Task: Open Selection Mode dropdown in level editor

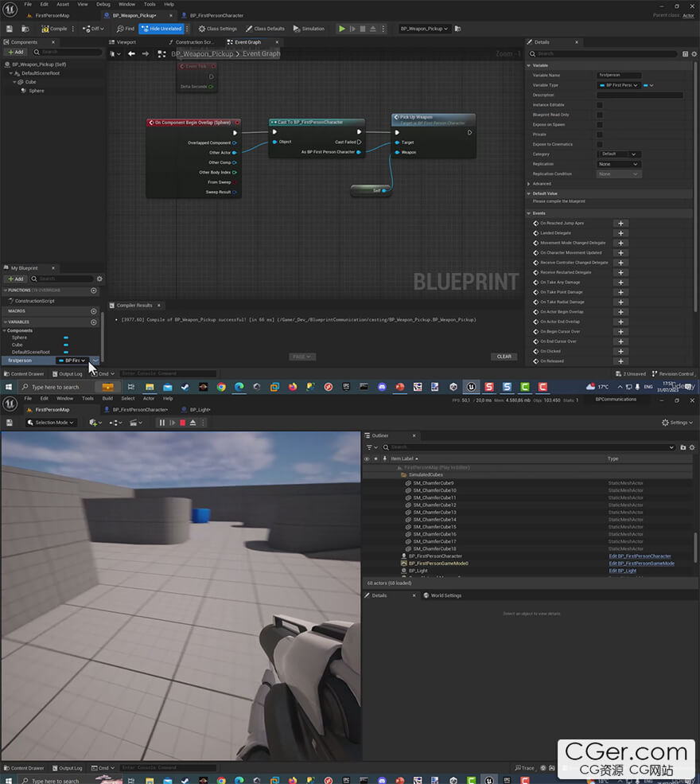Action: click(50, 423)
